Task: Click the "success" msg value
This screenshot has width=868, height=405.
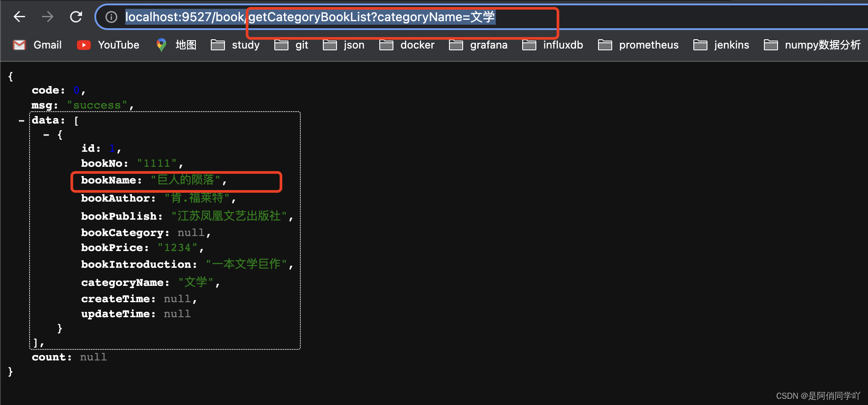Action: pyautogui.click(x=97, y=105)
